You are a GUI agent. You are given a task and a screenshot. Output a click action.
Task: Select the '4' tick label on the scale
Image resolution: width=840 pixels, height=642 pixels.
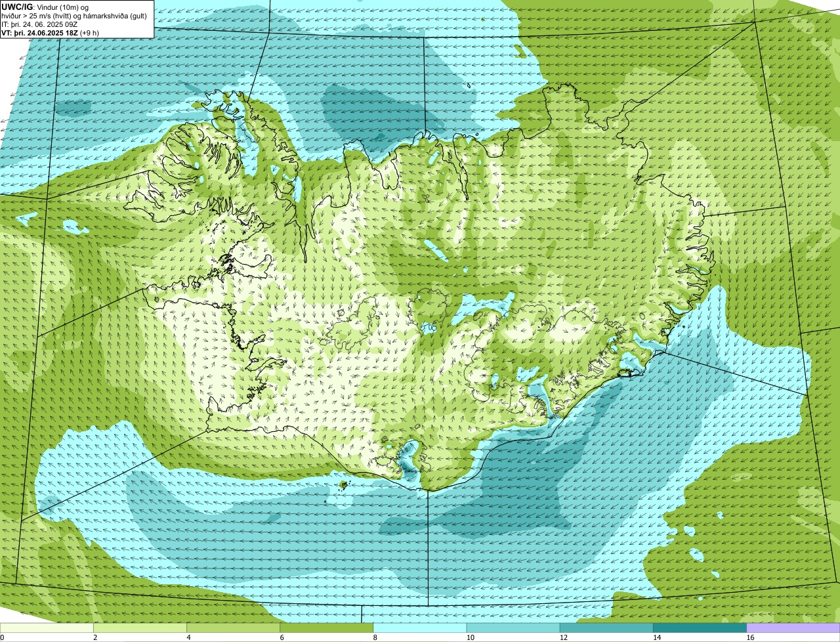coord(188,637)
